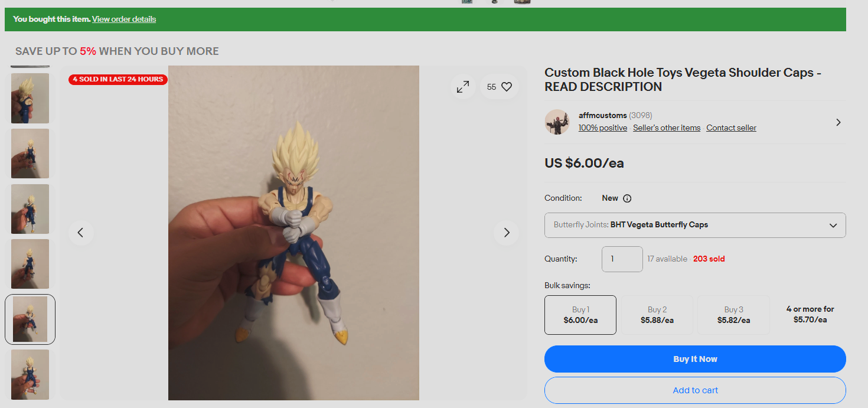The width and height of the screenshot is (868, 408).
Task: Click the Quantity input field
Action: pos(622,259)
